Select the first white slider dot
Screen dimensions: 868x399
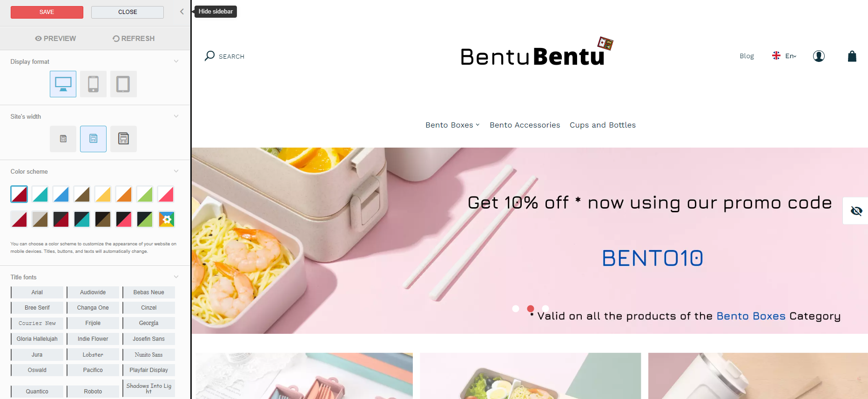[x=516, y=309]
